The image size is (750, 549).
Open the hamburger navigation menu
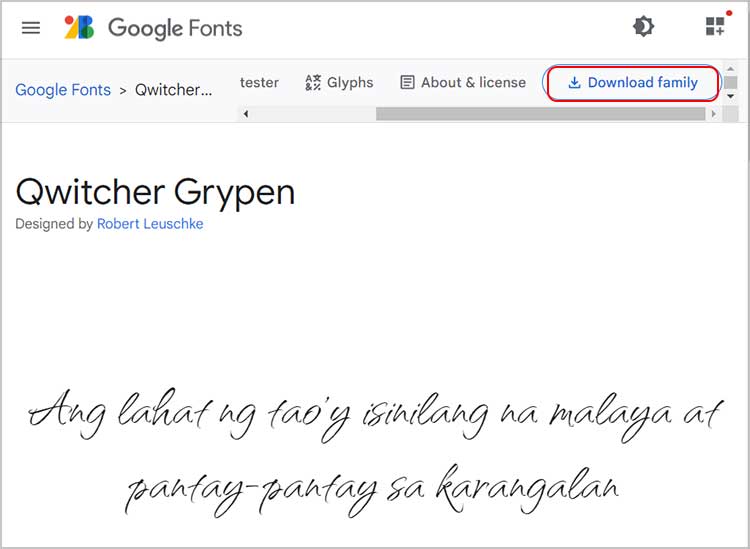pyautogui.click(x=31, y=28)
